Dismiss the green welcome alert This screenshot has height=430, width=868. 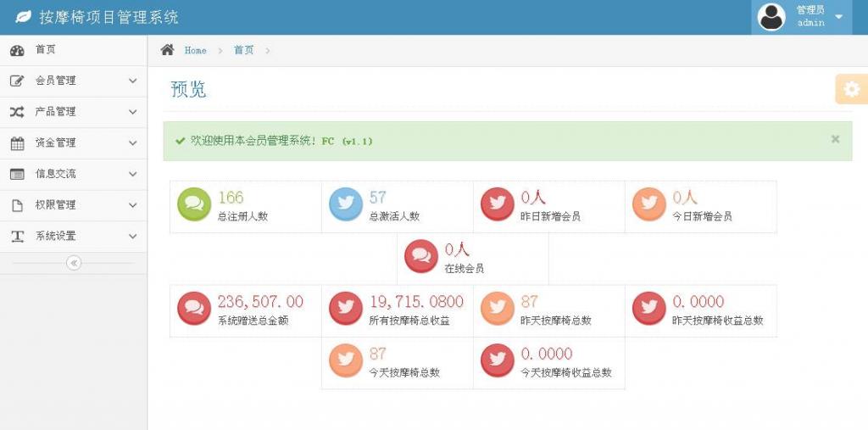pos(835,139)
